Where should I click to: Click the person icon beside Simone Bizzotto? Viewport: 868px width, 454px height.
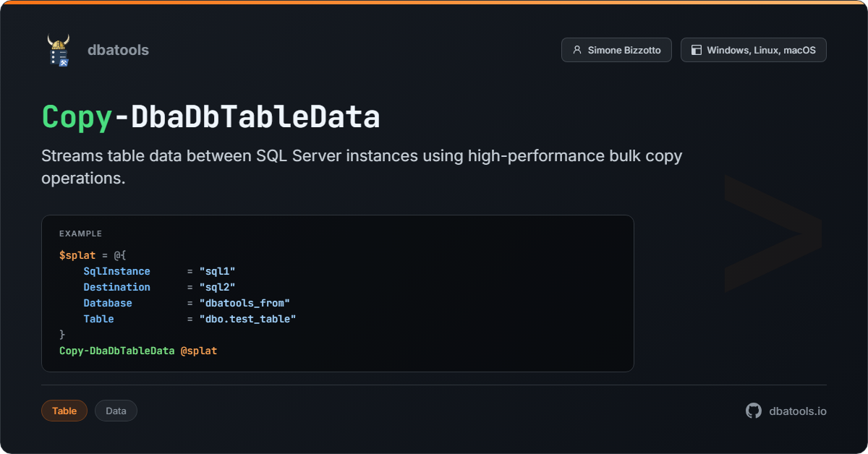point(576,50)
